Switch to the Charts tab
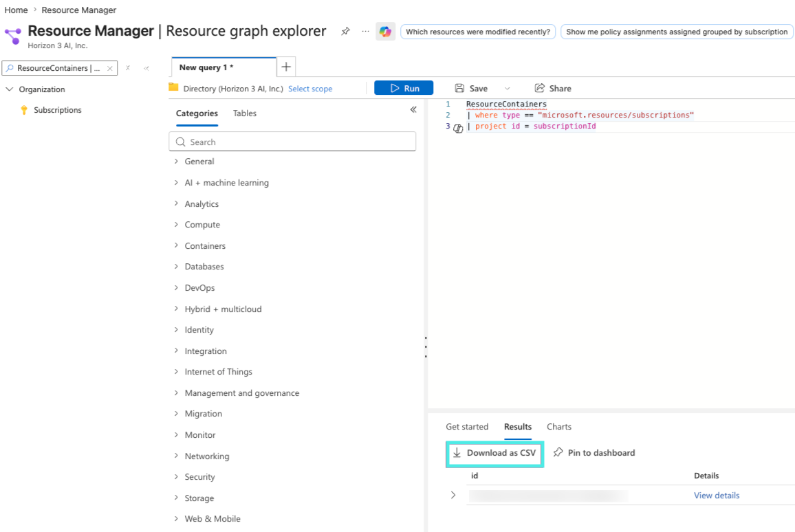Viewport: 795px width, 532px height. (558, 427)
